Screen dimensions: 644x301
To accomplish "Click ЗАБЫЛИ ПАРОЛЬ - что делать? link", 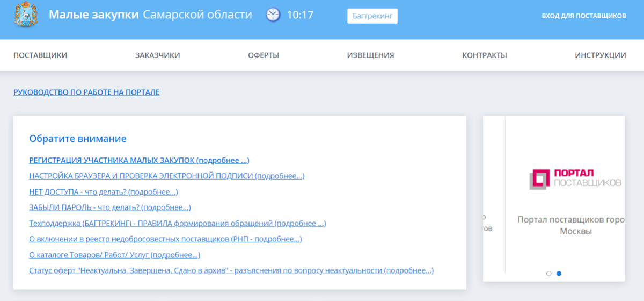I will coord(110,207).
